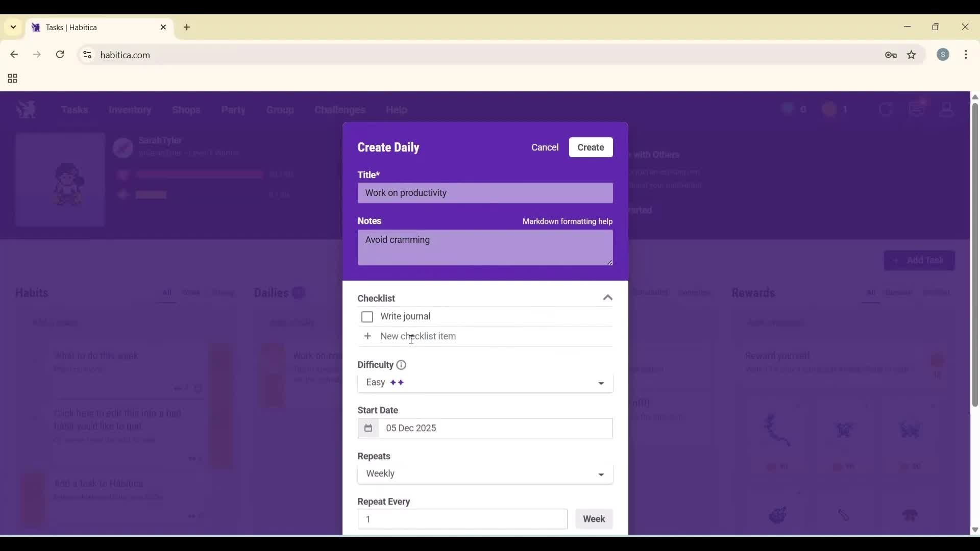Open the user profile icon in header
Viewport: 980px width, 551px height.
pyautogui.click(x=947, y=109)
